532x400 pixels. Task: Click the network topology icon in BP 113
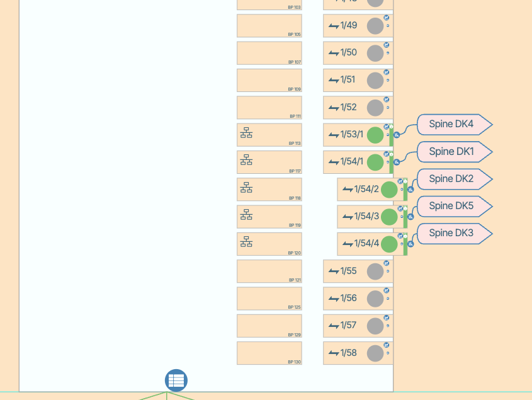click(246, 133)
